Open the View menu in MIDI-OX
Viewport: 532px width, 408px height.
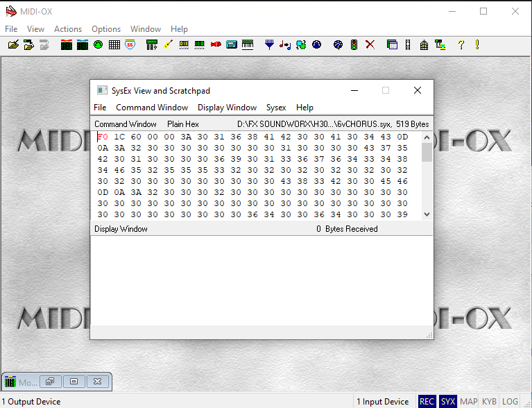point(35,29)
